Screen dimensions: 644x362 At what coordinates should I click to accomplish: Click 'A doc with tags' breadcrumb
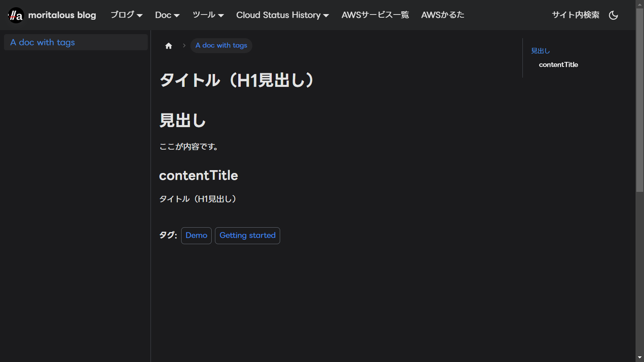221,45
